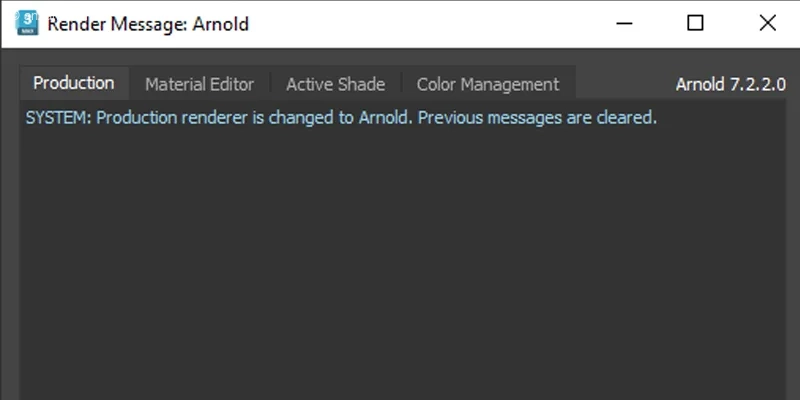The image size is (800, 400).
Task: Select the Active Shade tab
Action: pos(335,84)
